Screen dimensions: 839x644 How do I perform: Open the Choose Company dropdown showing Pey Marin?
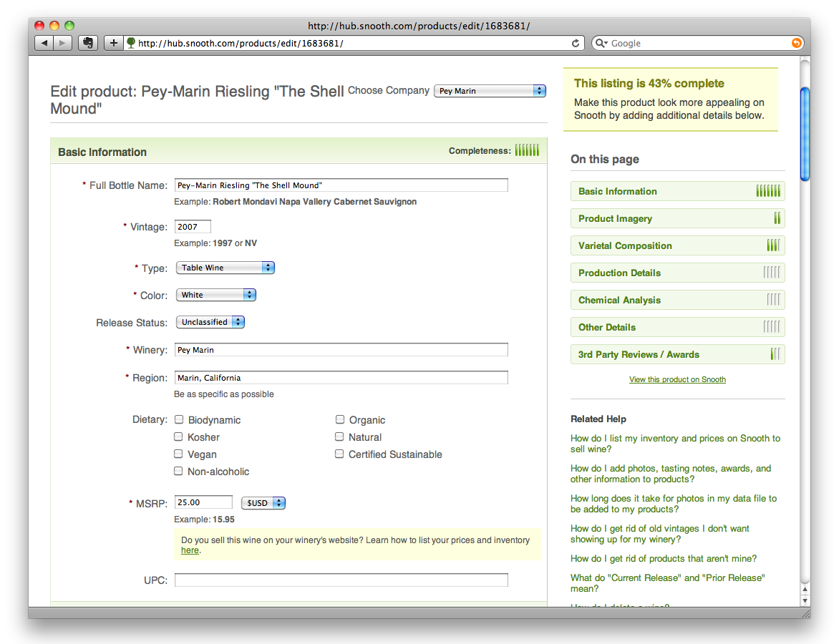tap(490, 91)
